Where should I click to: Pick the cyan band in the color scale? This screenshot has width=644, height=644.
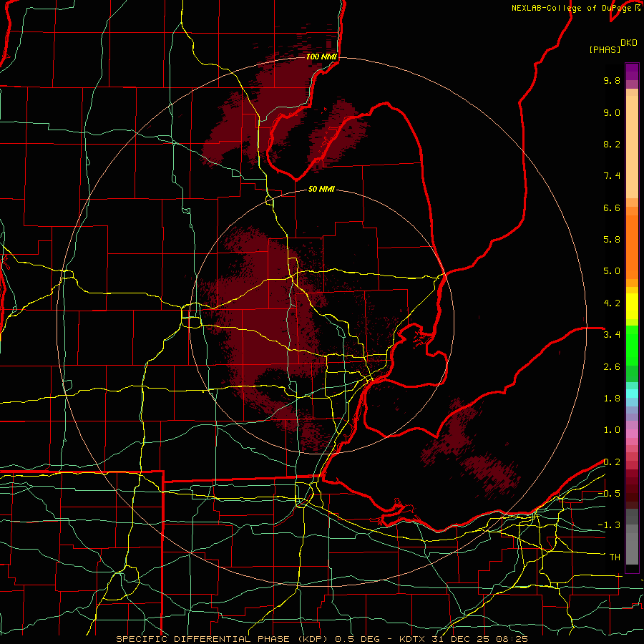click(632, 394)
